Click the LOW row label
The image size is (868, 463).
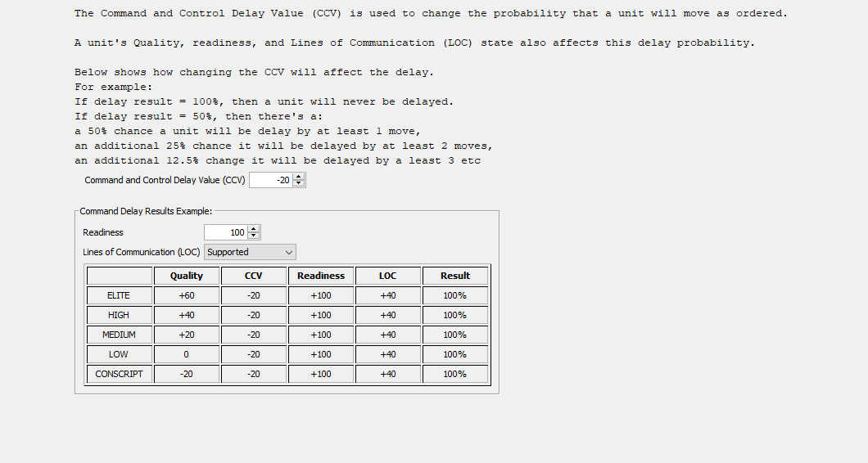click(119, 354)
